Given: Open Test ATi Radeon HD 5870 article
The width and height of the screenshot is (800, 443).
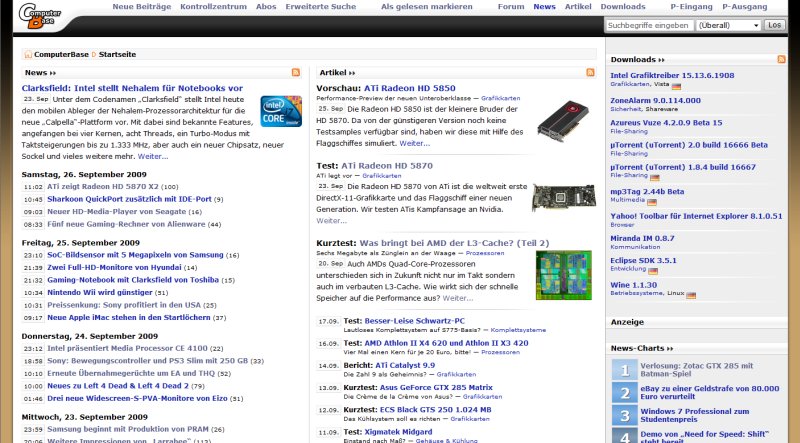Looking at the screenshot, I should tap(387, 165).
